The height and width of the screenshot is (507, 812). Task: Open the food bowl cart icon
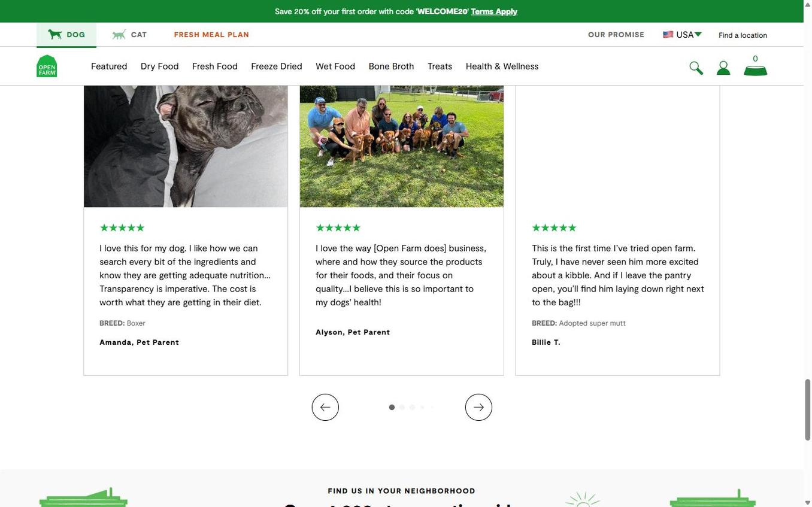[755, 68]
